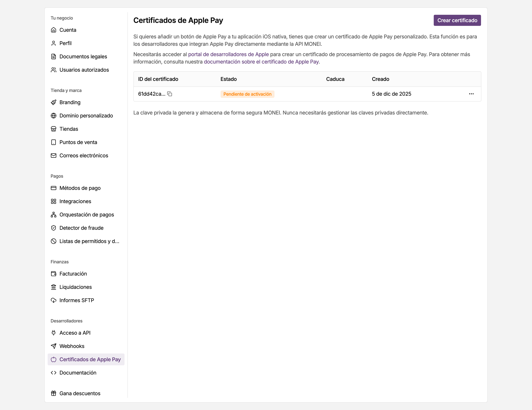Click the Branding brush icon
Image resolution: width=532 pixels, height=410 pixels.
click(54, 102)
